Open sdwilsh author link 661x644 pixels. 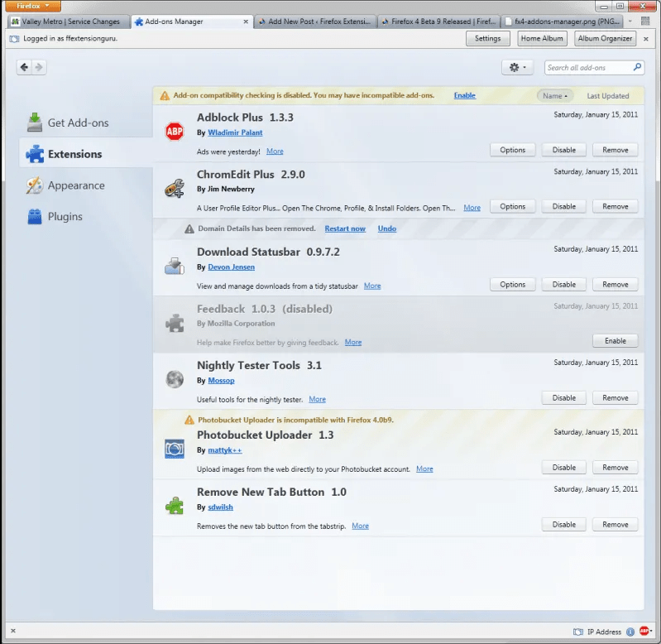[220, 507]
